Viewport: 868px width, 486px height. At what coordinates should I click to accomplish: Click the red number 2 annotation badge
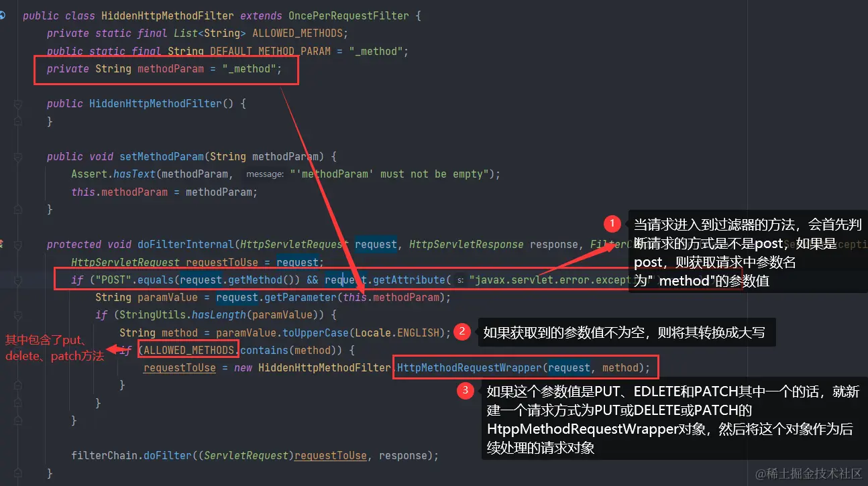point(462,331)
